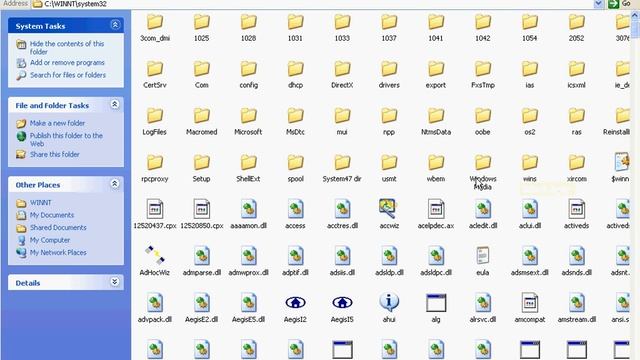Image resolution: width=640 pixels, height=360 pixels.
Task: Select the accwiz accessibility wizard icon
Action: coord(388,208)
